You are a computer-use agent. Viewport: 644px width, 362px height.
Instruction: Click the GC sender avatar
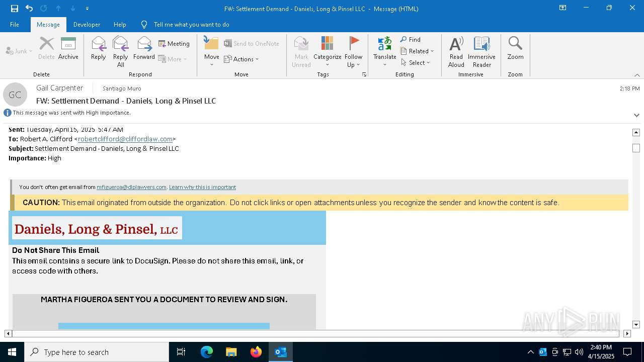coord(15,95)
